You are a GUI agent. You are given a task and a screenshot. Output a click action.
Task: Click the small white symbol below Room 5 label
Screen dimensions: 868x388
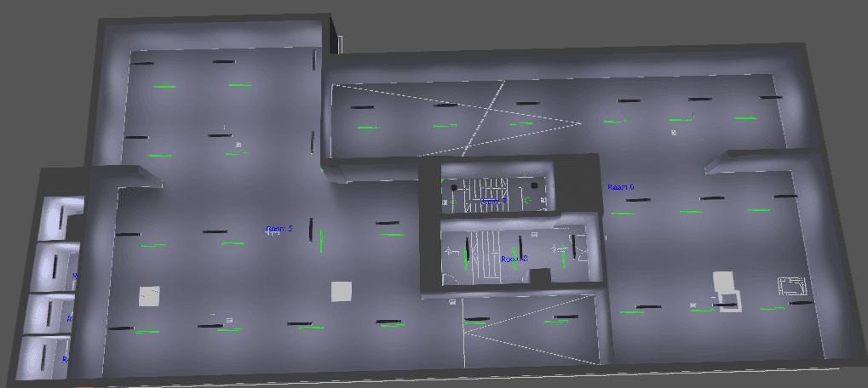tap(274, 235)
